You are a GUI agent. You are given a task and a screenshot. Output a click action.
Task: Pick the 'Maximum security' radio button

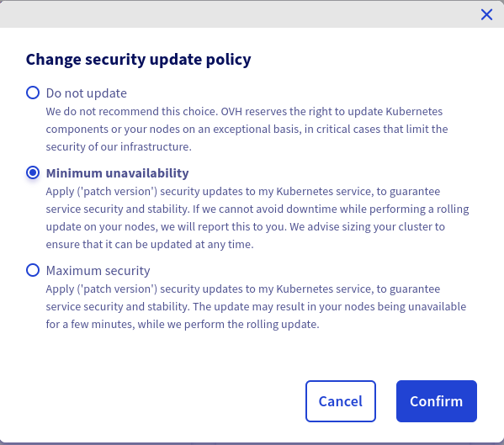(x=33, y=270)
